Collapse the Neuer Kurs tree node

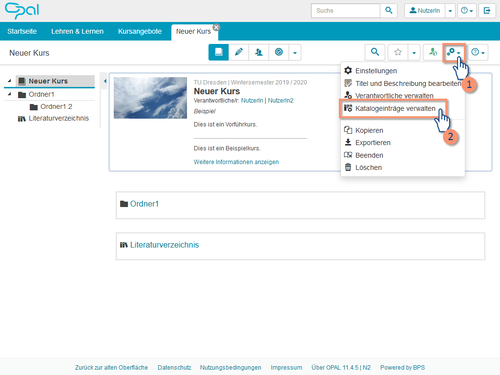point(10,81)
